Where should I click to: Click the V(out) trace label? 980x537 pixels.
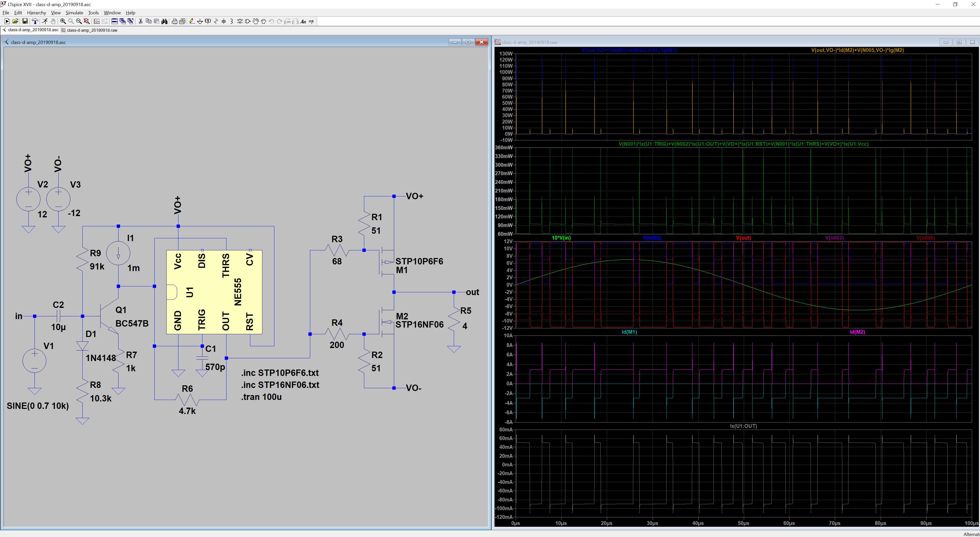(x=743, y=238)
